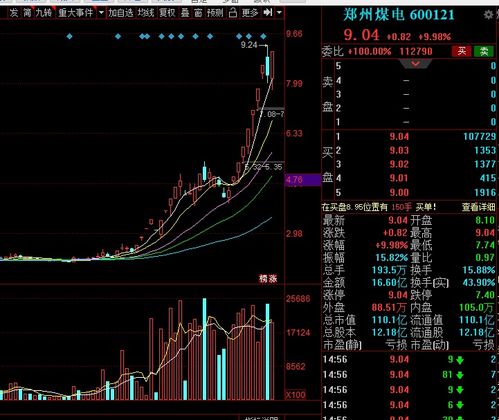Expand the dropdown arrow after 重大事件
The width and height of the screenshot is (499, 420).
point(101,13)
